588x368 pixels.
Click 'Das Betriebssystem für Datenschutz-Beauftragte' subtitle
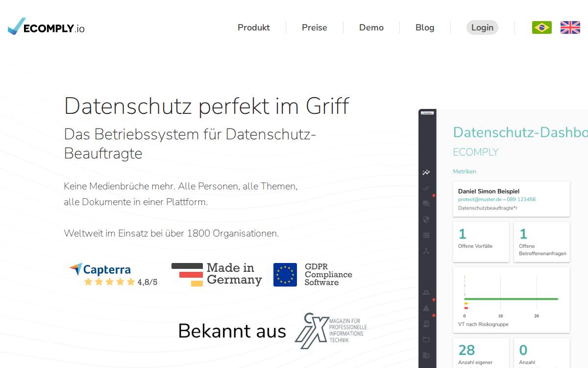190,144
